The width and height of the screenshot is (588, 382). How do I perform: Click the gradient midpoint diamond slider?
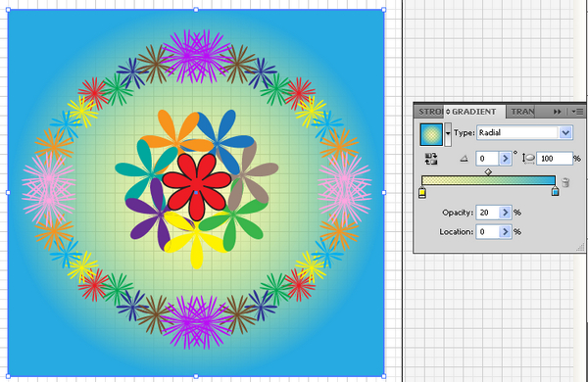pos(488,172)
